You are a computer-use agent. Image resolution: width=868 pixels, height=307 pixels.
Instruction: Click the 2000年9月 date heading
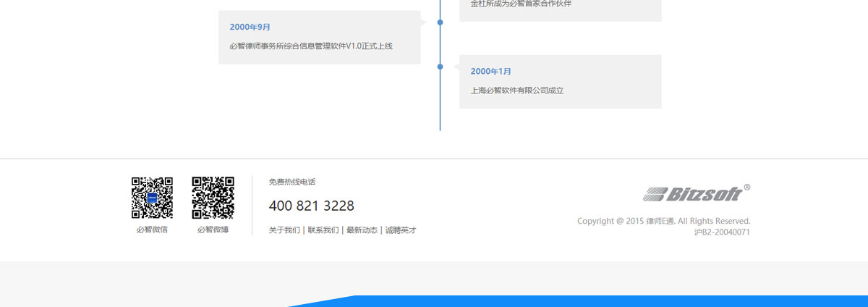point(250,27)
